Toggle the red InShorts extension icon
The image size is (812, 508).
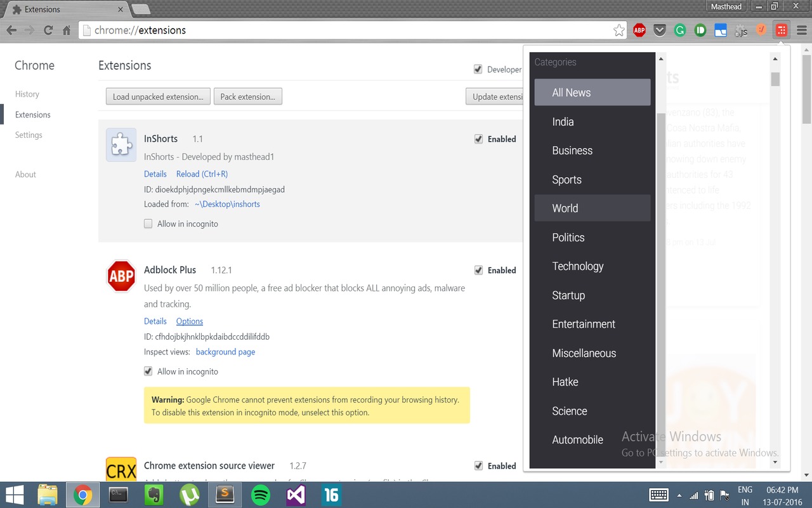(782, 30)
